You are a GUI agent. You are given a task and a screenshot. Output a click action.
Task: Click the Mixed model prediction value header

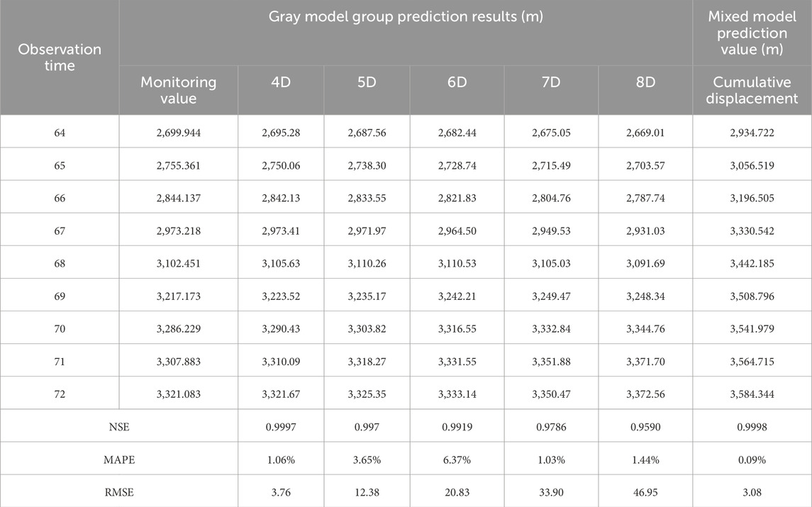click(752, 33)
